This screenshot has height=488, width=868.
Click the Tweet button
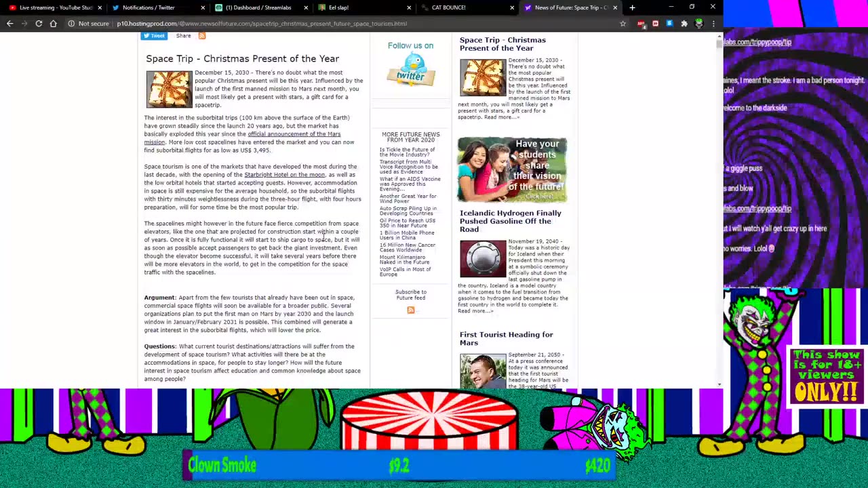[x=154, y=36]
